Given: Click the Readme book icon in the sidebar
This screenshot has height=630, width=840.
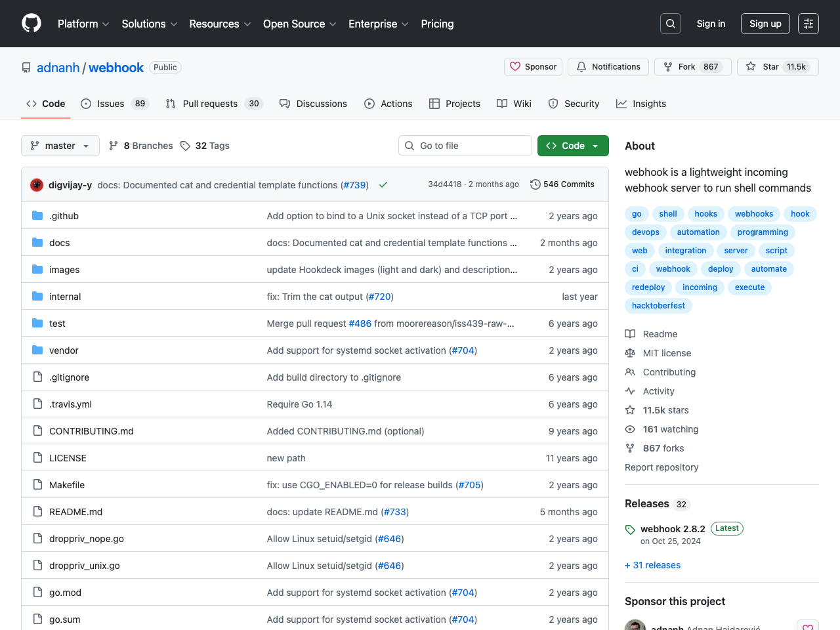Looking at the screenshot, I should (630, 334).
